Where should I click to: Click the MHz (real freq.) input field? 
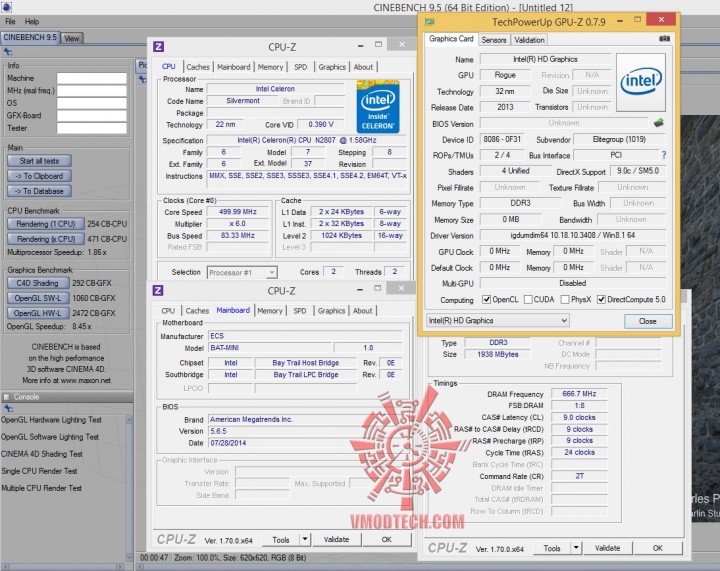click(x=91, y=90)
